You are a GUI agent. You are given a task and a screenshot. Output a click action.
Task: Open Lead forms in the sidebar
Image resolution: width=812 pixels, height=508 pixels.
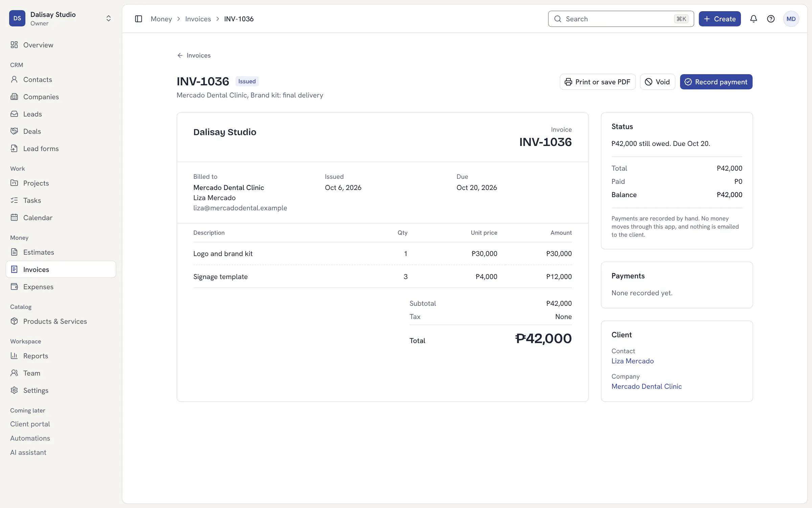click(61, 149)
